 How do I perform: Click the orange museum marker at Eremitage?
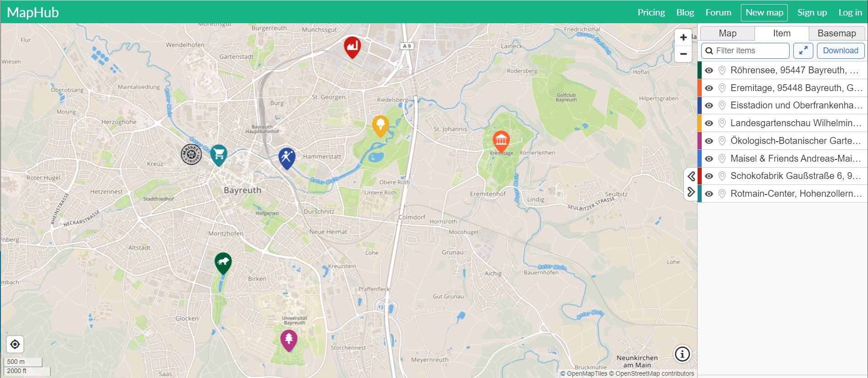[501, 142]
